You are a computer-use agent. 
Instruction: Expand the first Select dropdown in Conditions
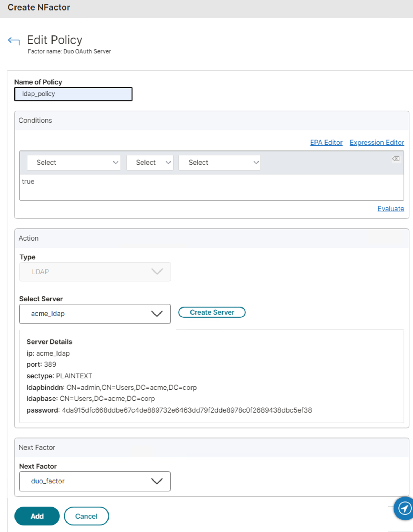[x=74, y=163]
